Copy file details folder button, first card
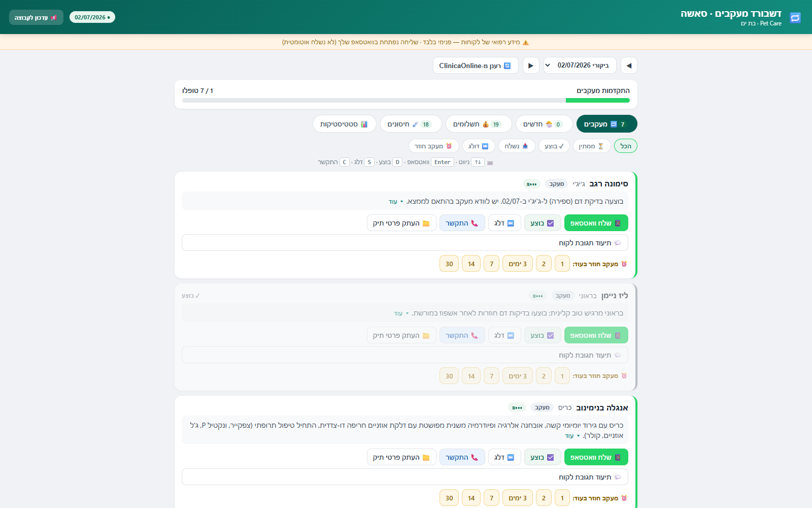 [401, 223]
